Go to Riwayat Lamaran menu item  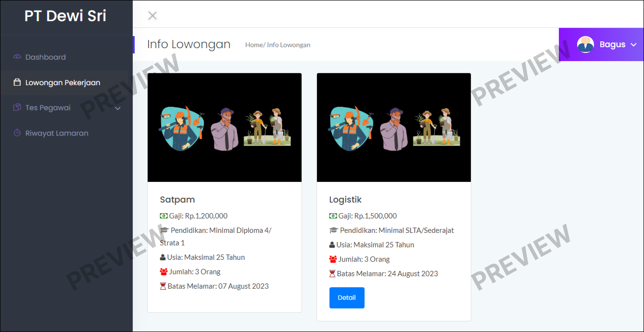tap(64, 133)
